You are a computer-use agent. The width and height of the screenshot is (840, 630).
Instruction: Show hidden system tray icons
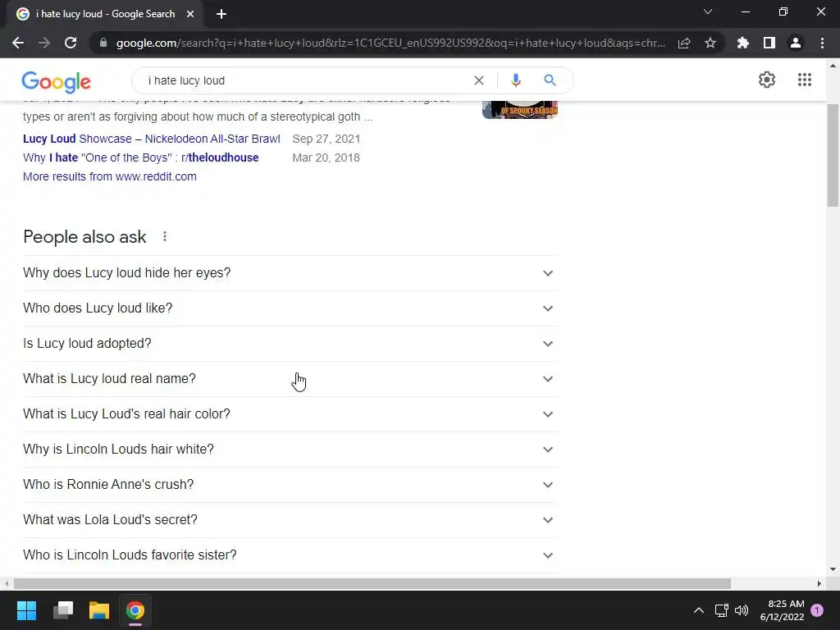pos(699,610)
